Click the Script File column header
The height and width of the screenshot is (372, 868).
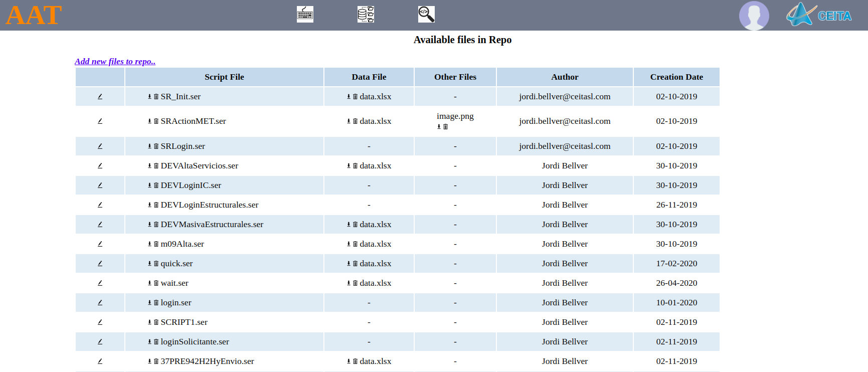224,77
